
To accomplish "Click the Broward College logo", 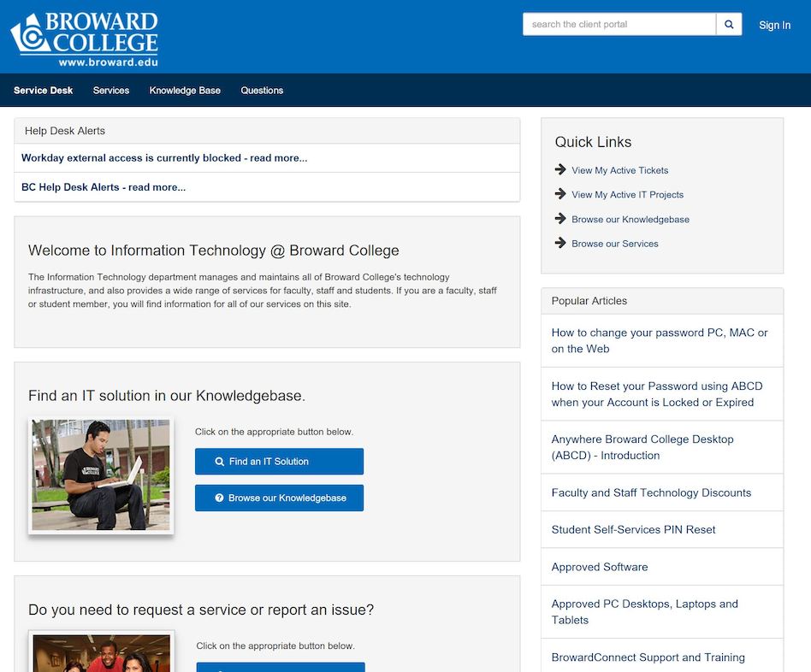I will click(85, 39).
